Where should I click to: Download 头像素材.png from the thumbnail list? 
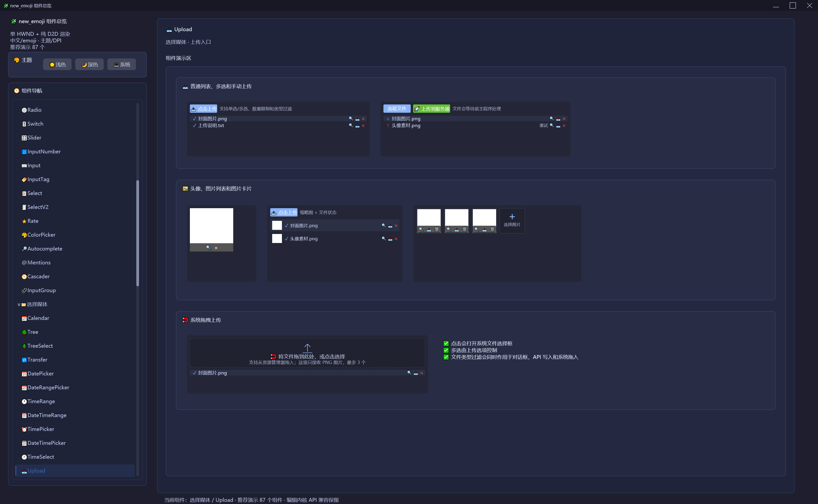pos(390,239)
